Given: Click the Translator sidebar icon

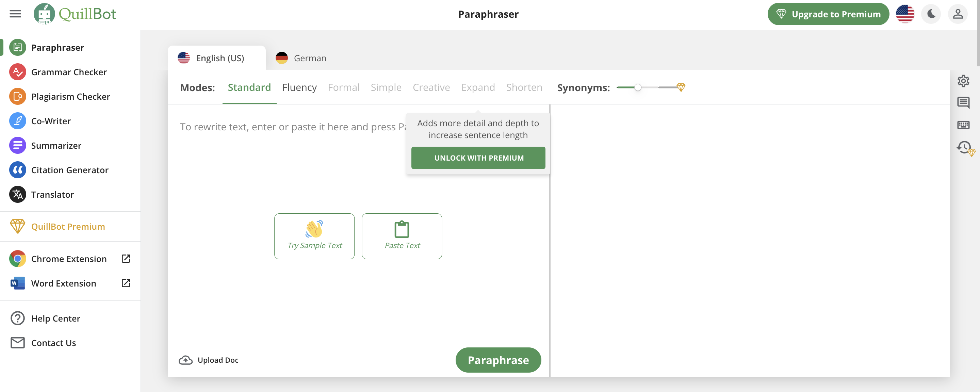Looking at the screenshot, I should (17, 195).
